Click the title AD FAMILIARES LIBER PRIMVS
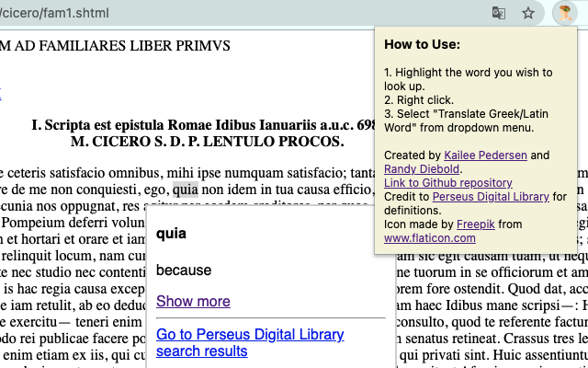The width and height of the screenshot is (588, 368). 122,46
